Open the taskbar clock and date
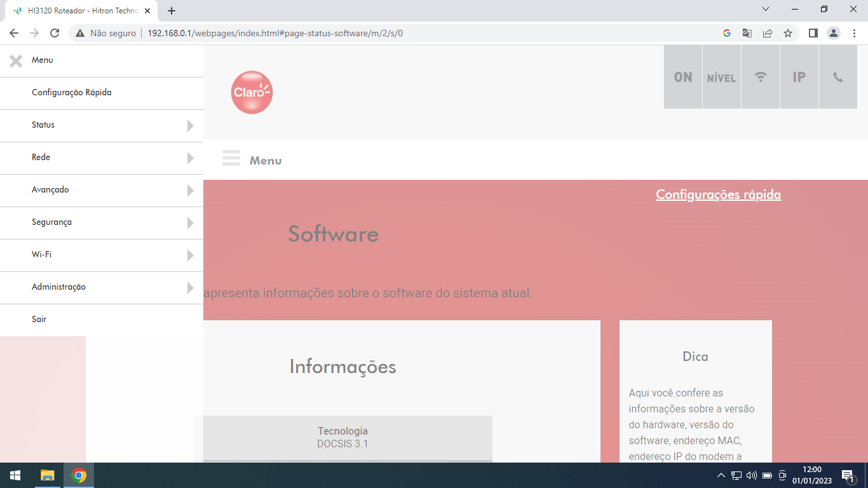 pos(812,475)
